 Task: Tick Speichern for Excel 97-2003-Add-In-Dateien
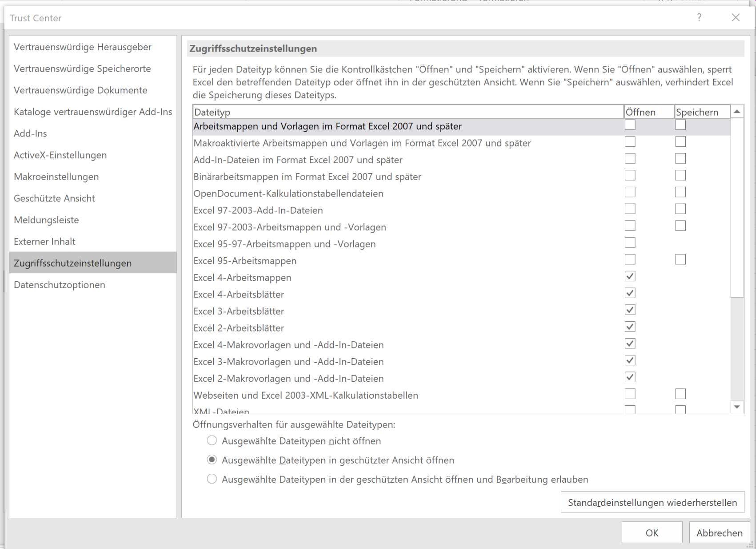680,209
